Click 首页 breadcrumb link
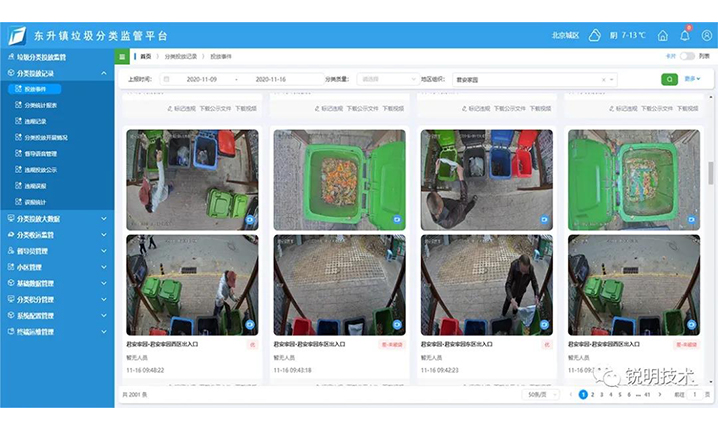 click(x=146, y=57)
